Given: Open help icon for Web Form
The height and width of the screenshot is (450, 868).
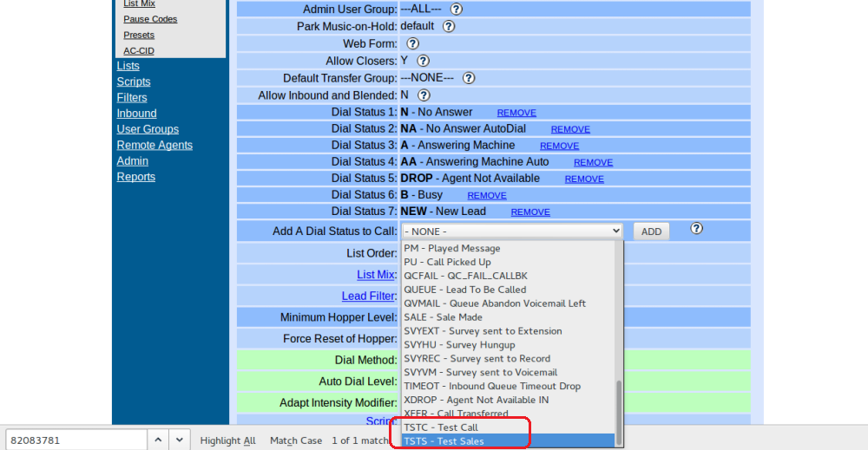Looking at the screenshot, I should coord(413,43).
